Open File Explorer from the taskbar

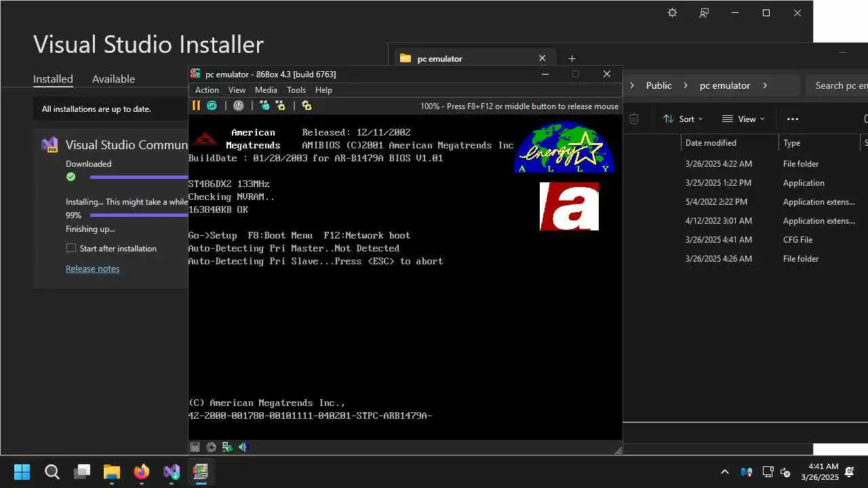click(112, 472)
